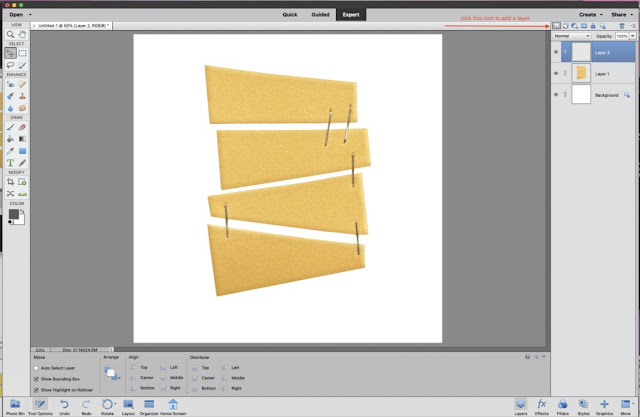
Task: Select the Move tool
Action: (11, 53)
